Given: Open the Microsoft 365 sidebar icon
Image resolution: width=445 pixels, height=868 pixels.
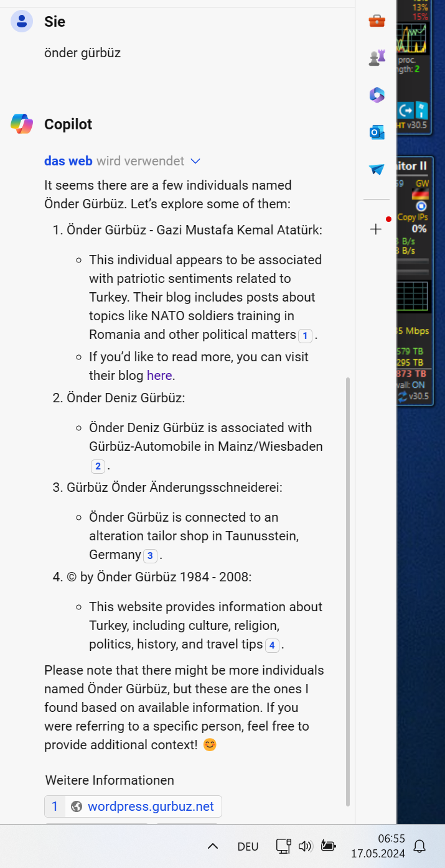Looking at the screenshot, I should pos(377,95).
